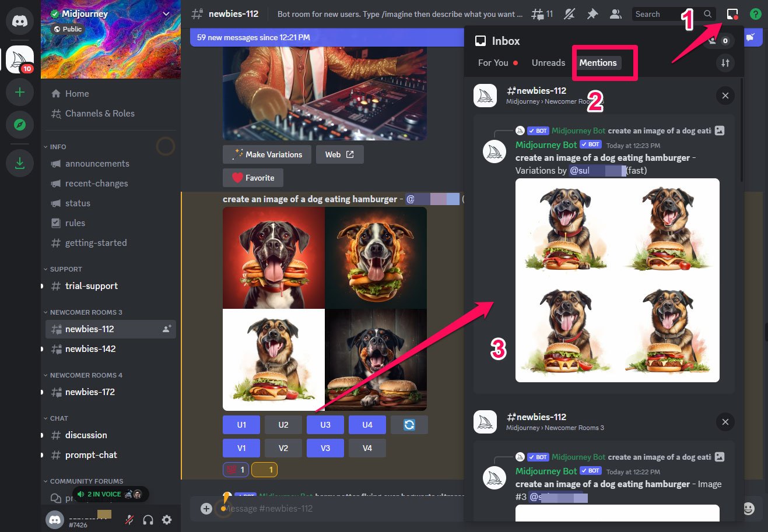Click the Search field in header
Screen dimensions: 768x532
pyautogui.click(x=674, y=14)
